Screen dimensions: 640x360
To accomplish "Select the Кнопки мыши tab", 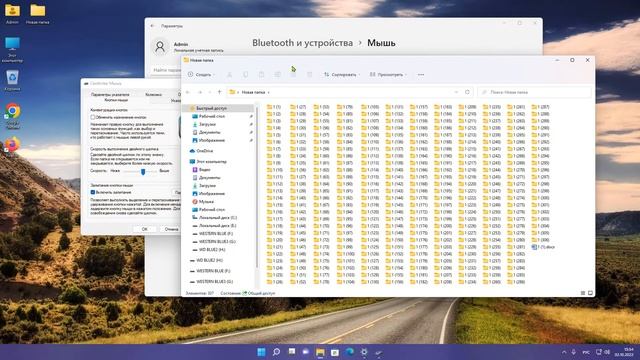I will (116, 100).
